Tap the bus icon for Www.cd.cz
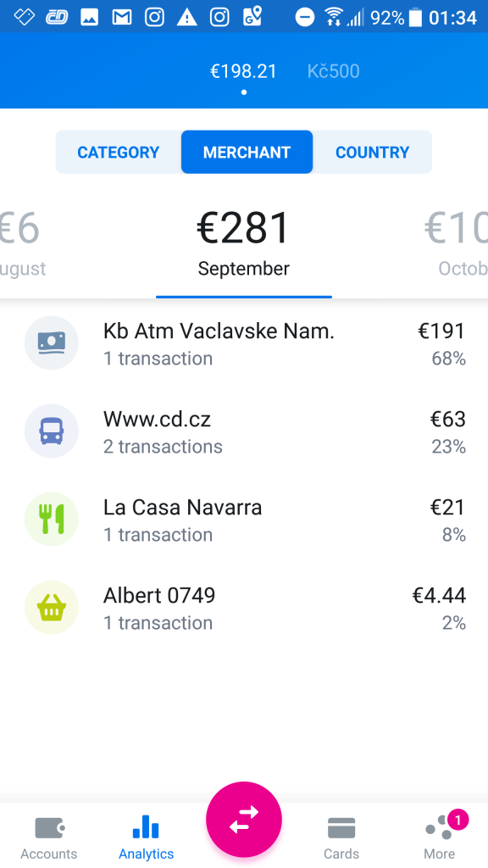This screenshot has height=868, width=488. tap(52, 431)
